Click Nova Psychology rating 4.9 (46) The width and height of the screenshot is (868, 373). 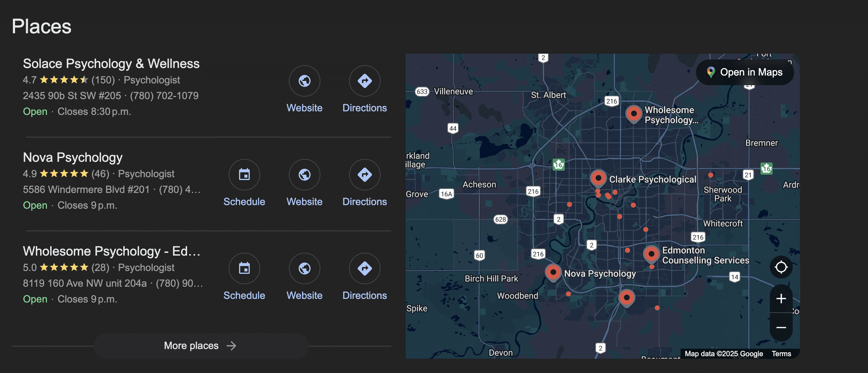(66, 174)
